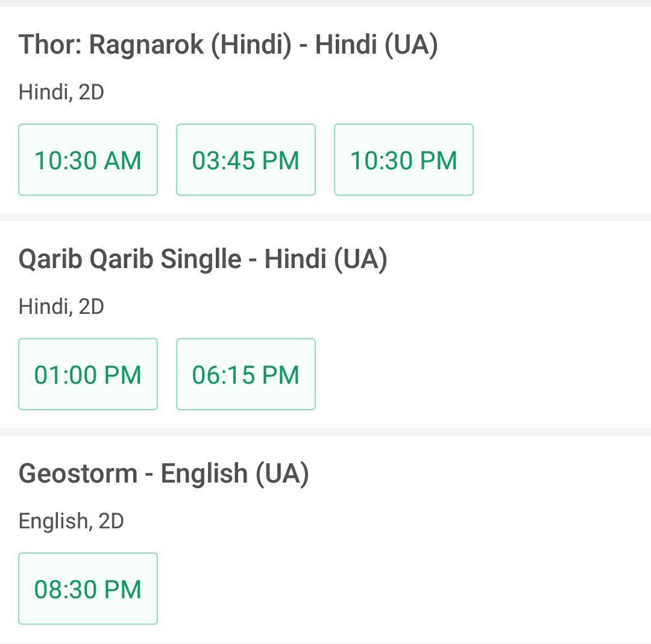
Task: Click the divider between the Qarib and Geostorm cards
Action: pos(325,432)
